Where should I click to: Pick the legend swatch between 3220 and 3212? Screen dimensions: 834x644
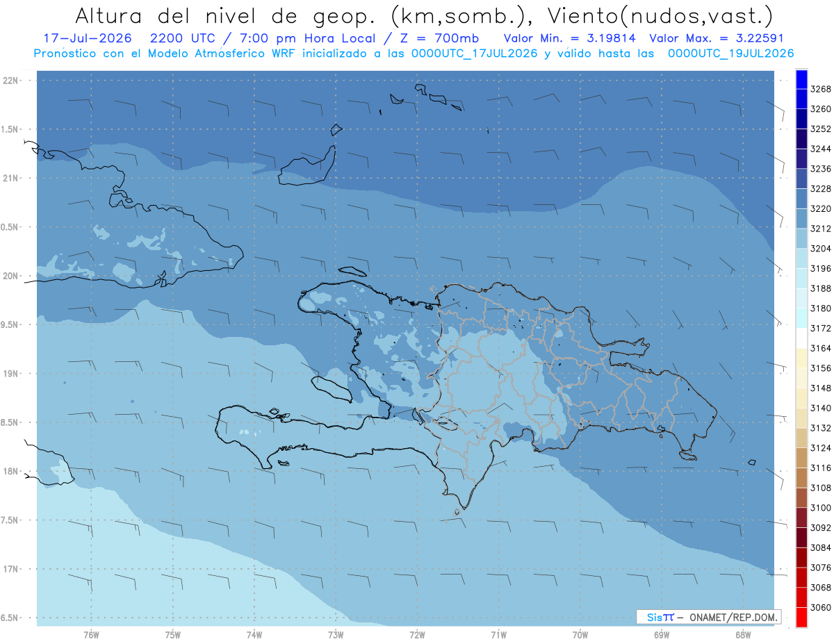[x=801, y=218]
